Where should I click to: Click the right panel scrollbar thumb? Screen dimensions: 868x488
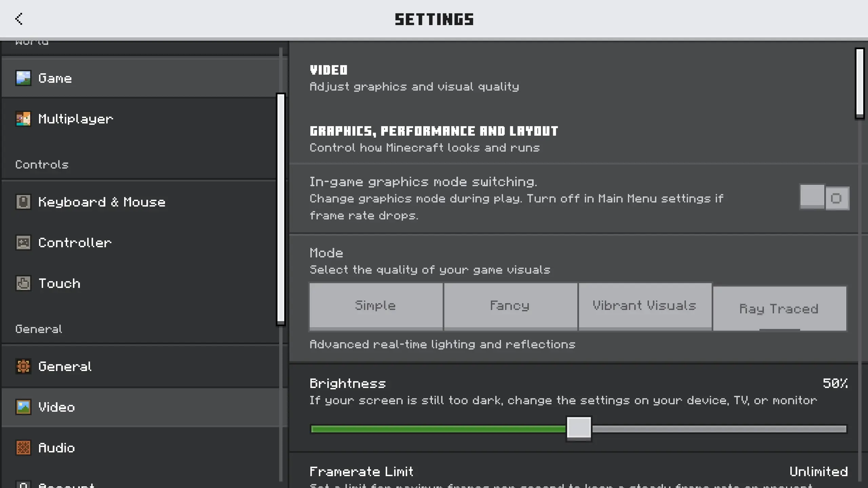pyautogui.click(x=860, y=83)
